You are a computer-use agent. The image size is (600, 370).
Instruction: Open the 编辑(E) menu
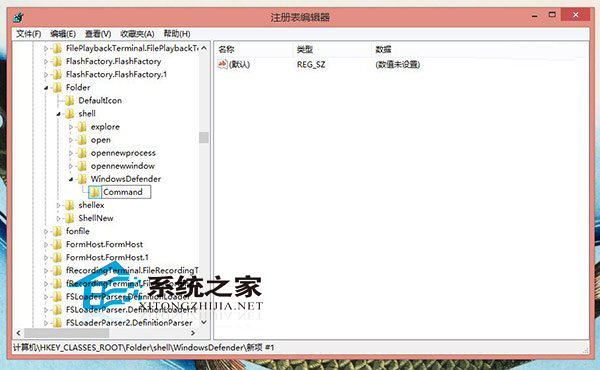pyautogui.click(x=63, y=34)
